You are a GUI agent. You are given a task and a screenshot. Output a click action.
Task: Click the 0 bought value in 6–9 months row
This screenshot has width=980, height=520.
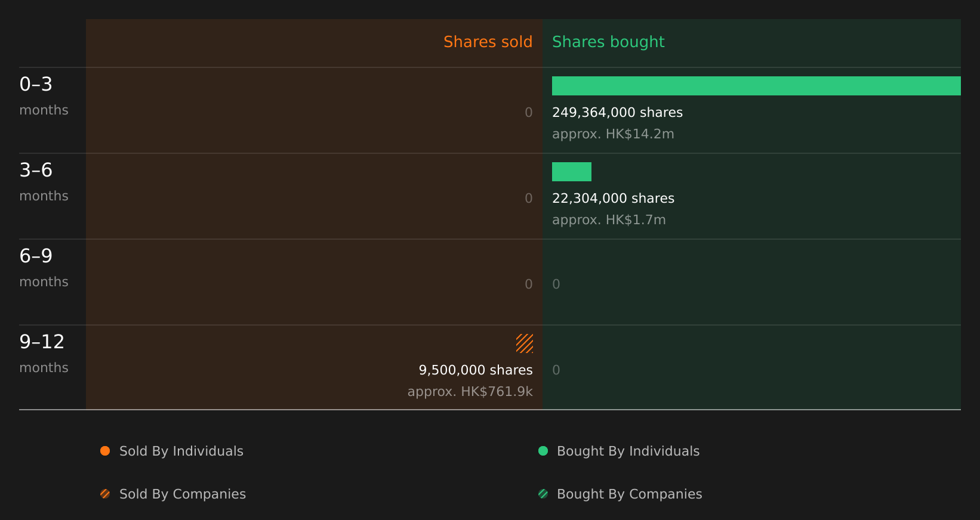556,284
